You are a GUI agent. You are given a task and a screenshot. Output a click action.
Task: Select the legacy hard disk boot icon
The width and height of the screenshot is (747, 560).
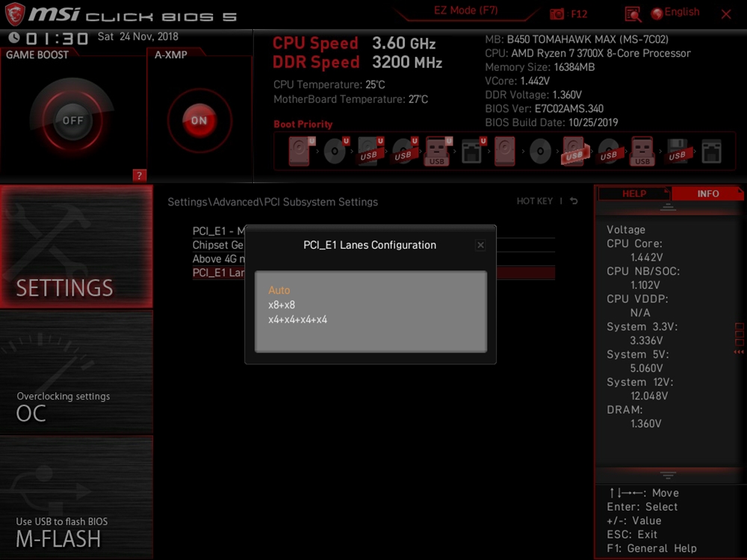click(x=504, y=151)
